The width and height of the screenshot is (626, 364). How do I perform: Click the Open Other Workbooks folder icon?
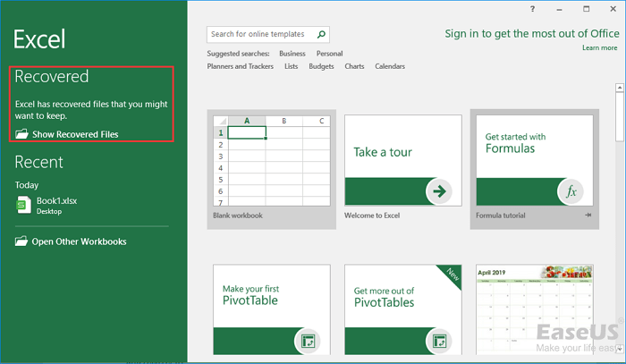click(21, 241)
